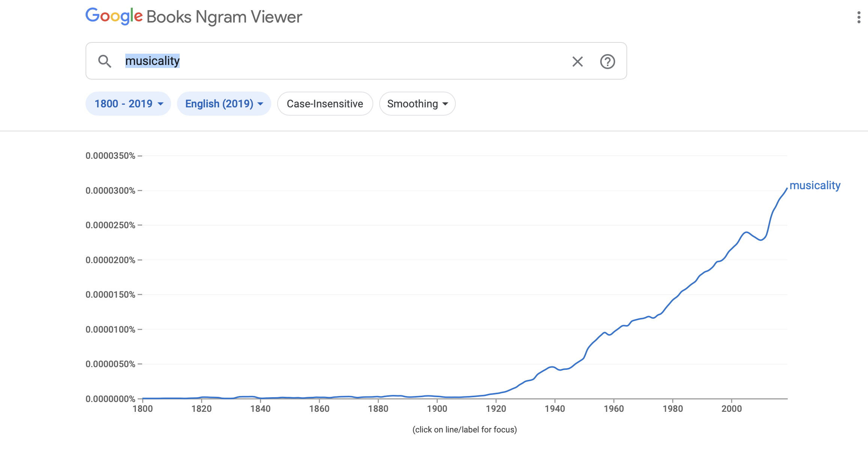The image size is (868, 464).
Task: Click the search magnifier icon
Action: (x=105, y=61)
